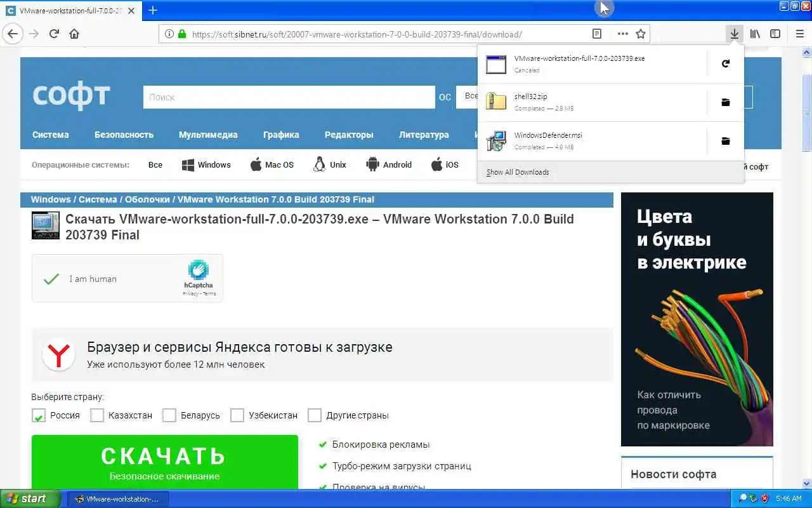
Task: Click the Все operating systems filter
Action: point(155,164)
